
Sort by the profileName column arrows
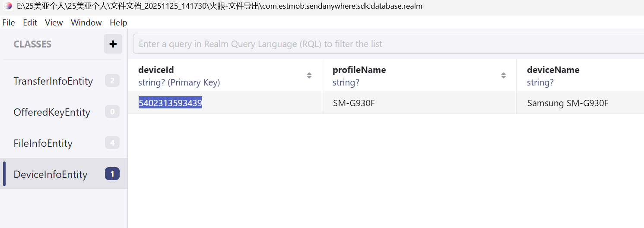tap(504, 76)
